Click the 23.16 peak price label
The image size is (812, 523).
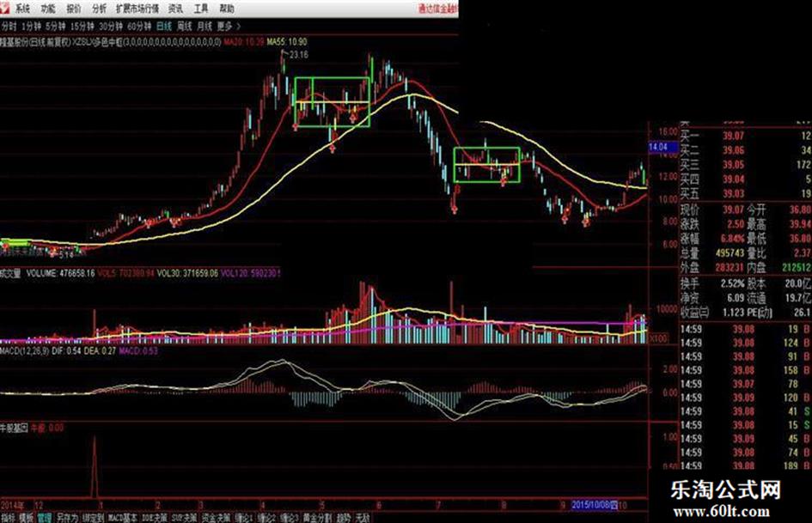[299, 54]
